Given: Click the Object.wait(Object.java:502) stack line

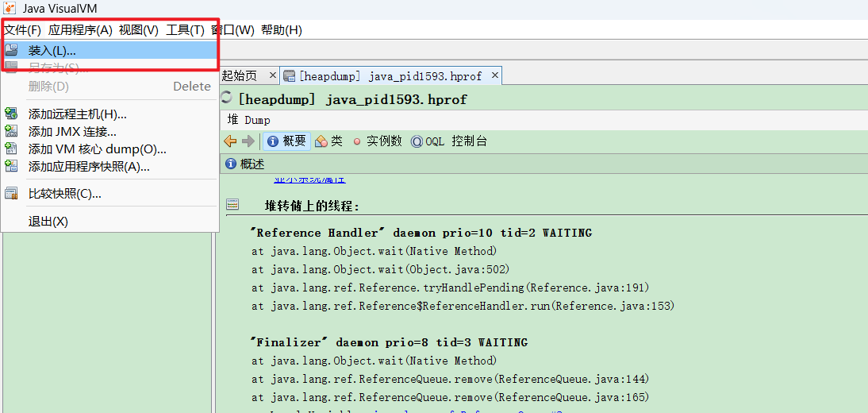Looking at the screenshot, I should (380, 269).
